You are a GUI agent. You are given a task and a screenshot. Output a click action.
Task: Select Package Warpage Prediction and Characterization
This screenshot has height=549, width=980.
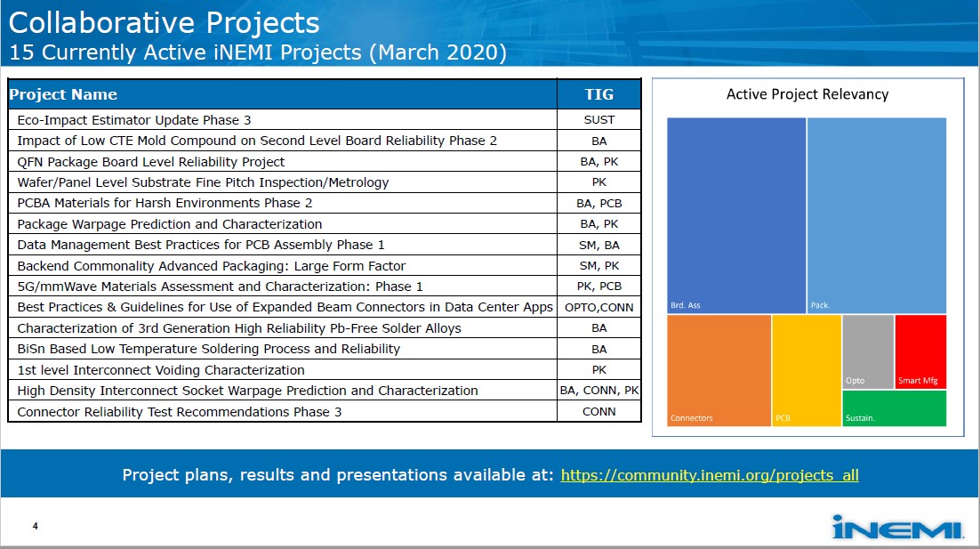click(x=170, y=224)
